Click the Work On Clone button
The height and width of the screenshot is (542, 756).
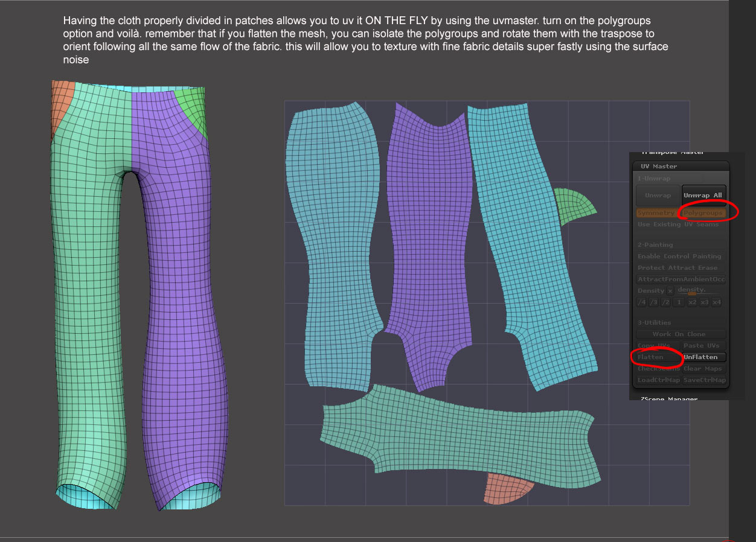(681, 334)
